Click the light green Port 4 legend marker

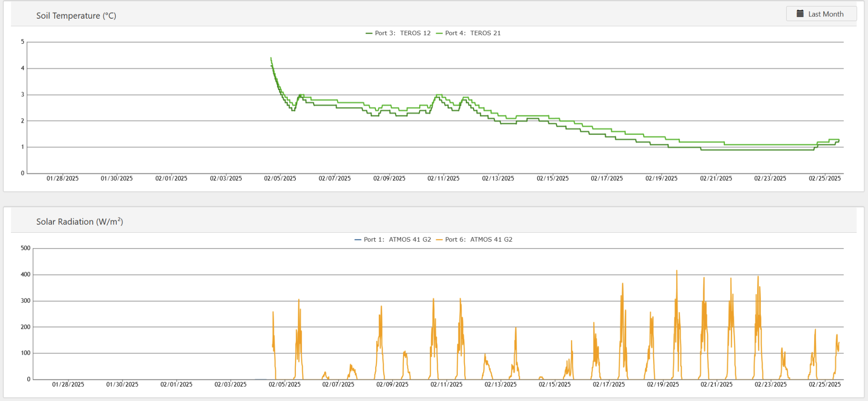coord(439,33)
